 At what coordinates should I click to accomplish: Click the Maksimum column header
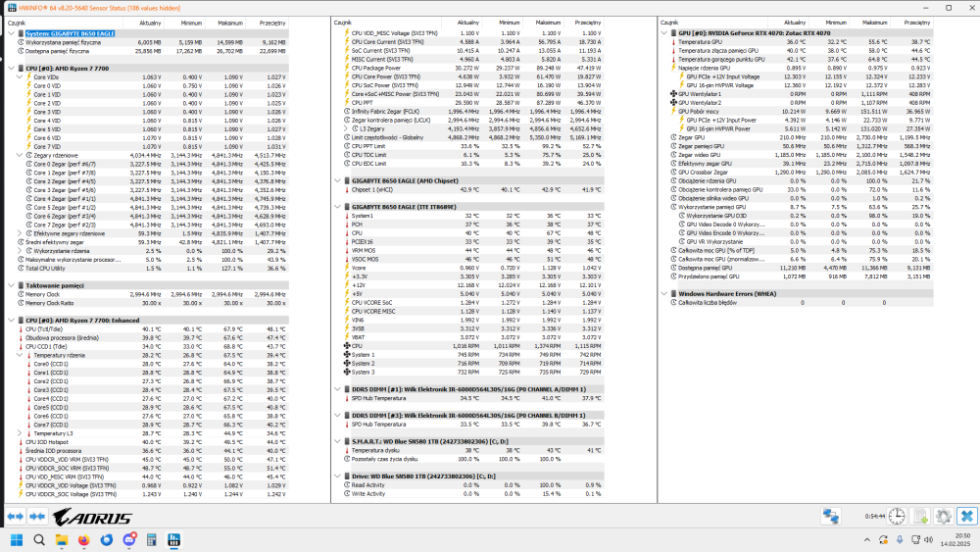click(x=230, y=21)
